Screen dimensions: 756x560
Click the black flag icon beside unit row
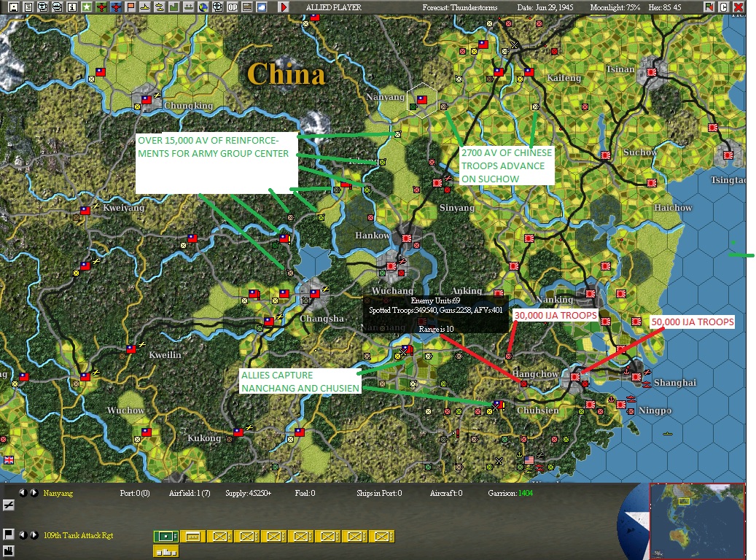tap(9, 534)
